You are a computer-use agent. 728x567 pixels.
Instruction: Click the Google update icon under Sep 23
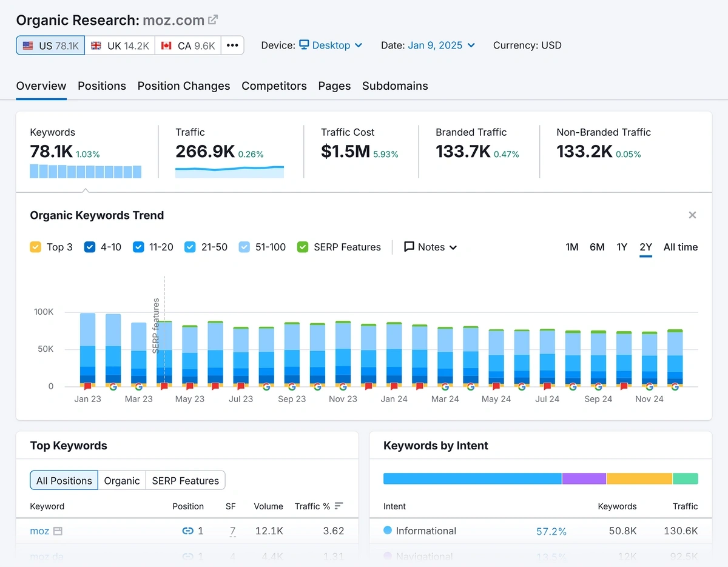point(292,386)
